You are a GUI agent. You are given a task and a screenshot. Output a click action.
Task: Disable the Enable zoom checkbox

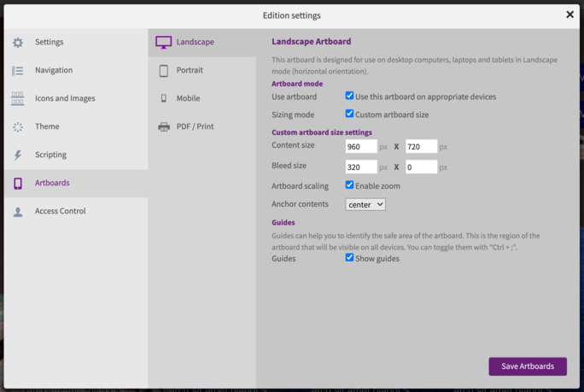tap(350, 185)
